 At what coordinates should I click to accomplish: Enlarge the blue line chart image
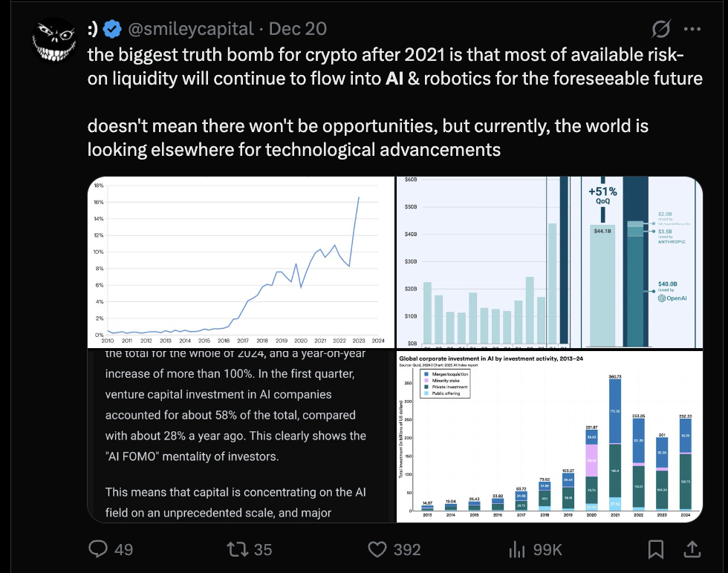pyautogui.click(x=241, y=262)
